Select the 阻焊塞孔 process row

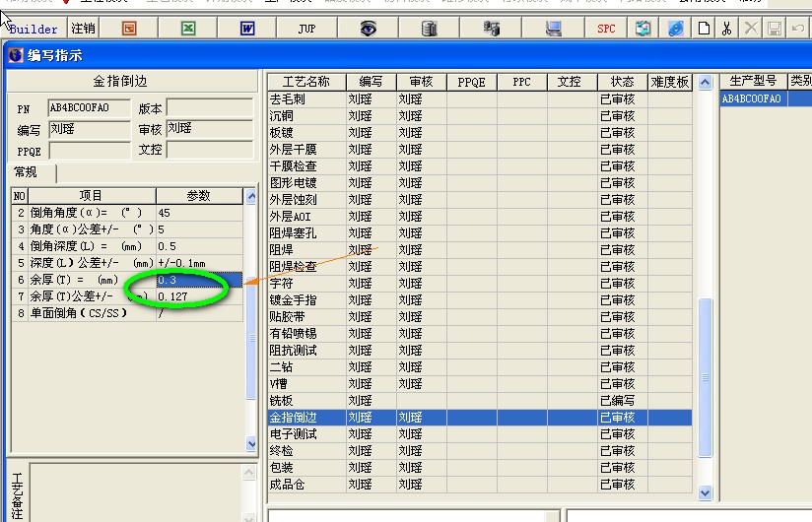(480, 232)
